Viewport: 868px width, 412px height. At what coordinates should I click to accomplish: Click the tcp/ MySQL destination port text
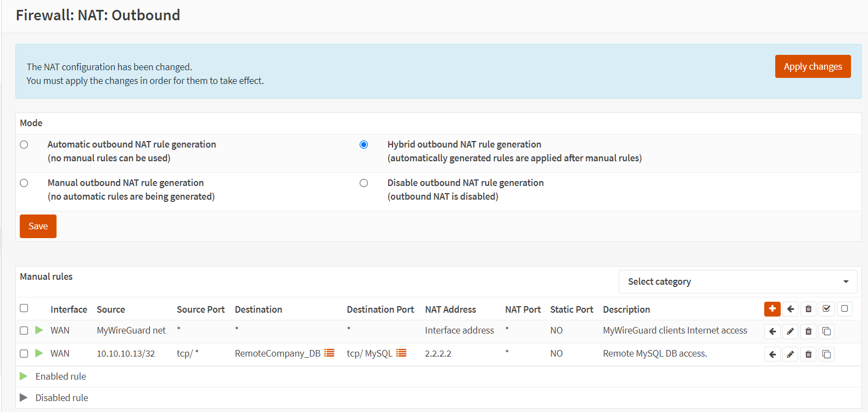pyautogui.click(x=369, y=353)
